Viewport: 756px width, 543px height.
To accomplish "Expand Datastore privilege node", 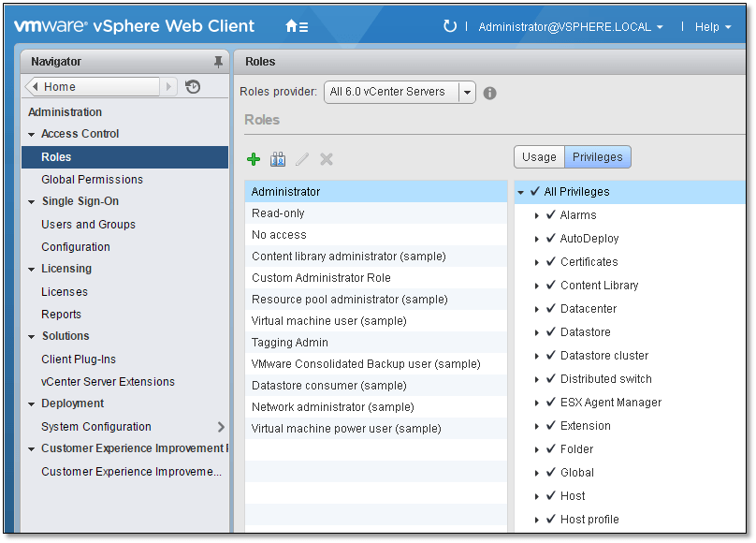I will coord(536,332).
